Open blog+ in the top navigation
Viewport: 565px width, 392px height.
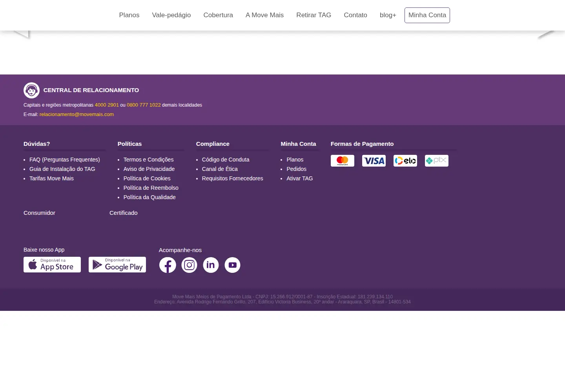388,15
